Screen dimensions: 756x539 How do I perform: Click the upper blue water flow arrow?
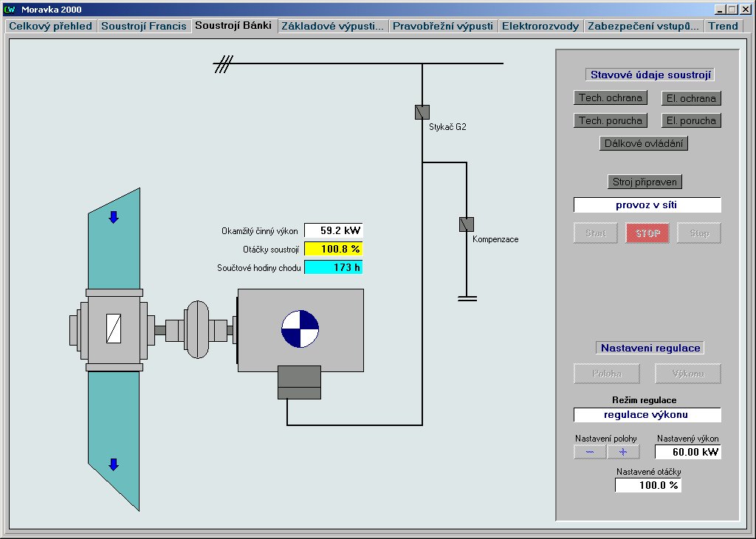coord(114,217)
